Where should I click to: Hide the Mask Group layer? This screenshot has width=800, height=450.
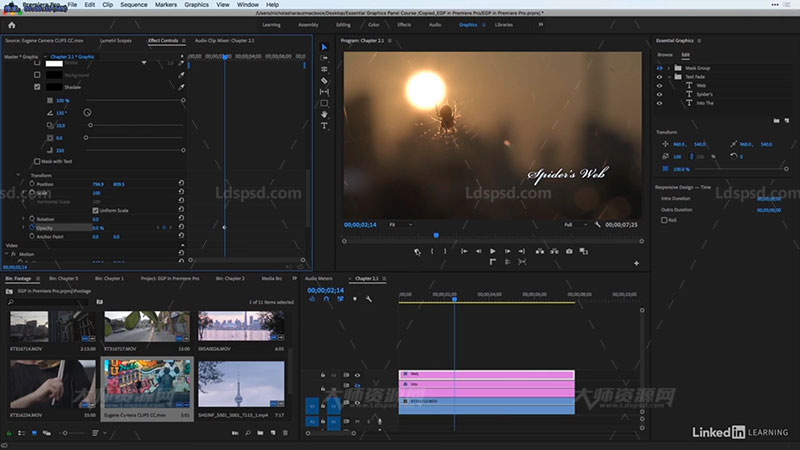(659, 68)
